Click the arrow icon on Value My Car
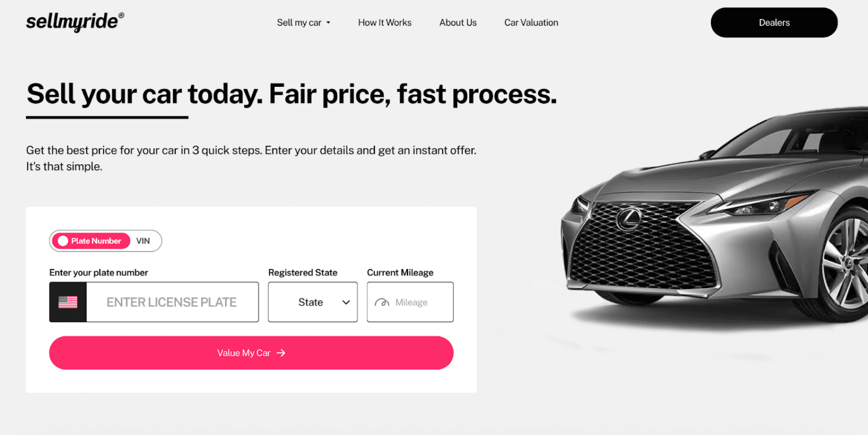The width and height of the screenshot is (868, 435). coord(281,353)
